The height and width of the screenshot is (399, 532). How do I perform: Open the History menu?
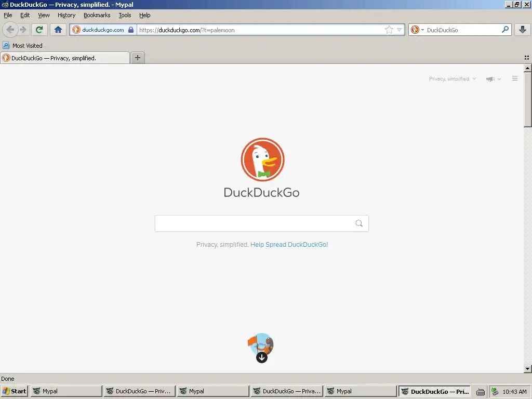(x=66, y=15)
